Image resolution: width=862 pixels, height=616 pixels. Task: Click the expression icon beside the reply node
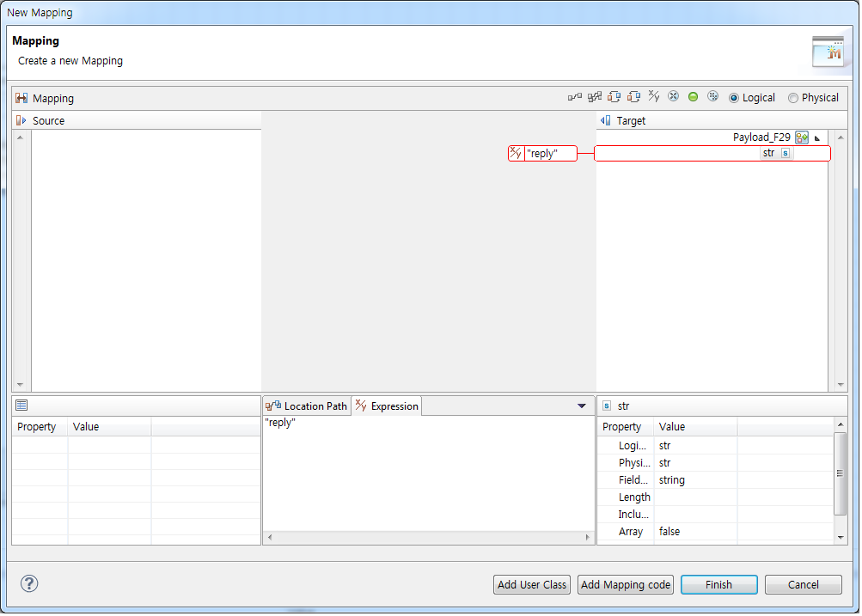click(514, 153)
